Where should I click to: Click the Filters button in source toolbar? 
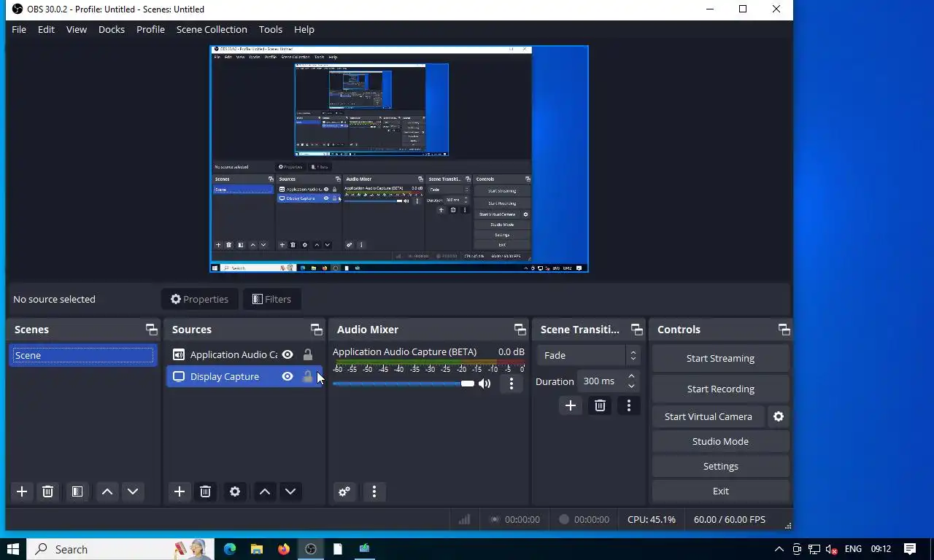(x=271, y=299)
